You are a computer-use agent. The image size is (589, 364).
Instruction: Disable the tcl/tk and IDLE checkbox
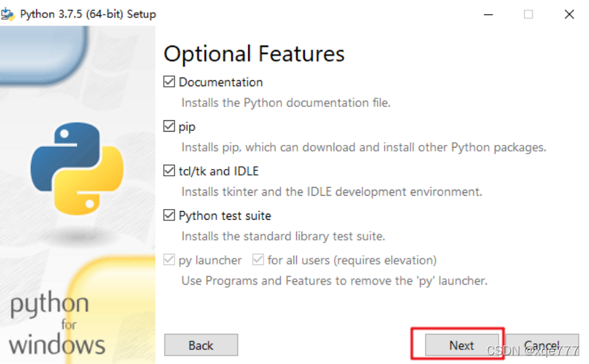coord(169,171)
